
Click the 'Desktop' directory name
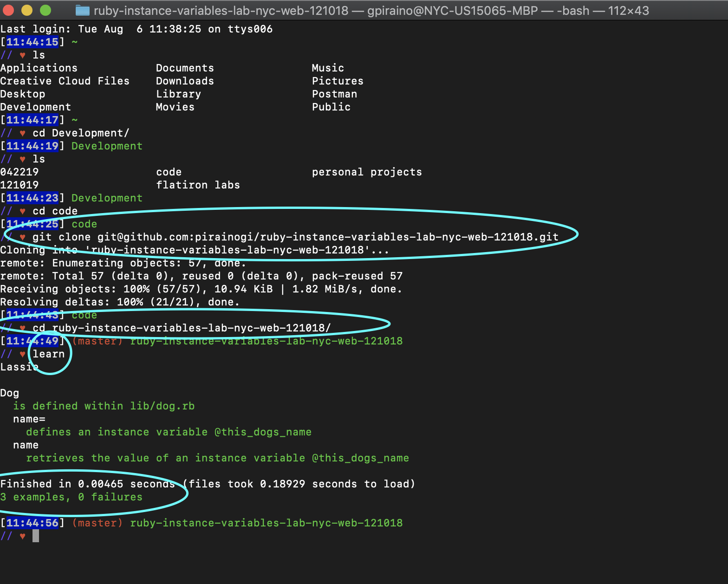click(23, 94)
